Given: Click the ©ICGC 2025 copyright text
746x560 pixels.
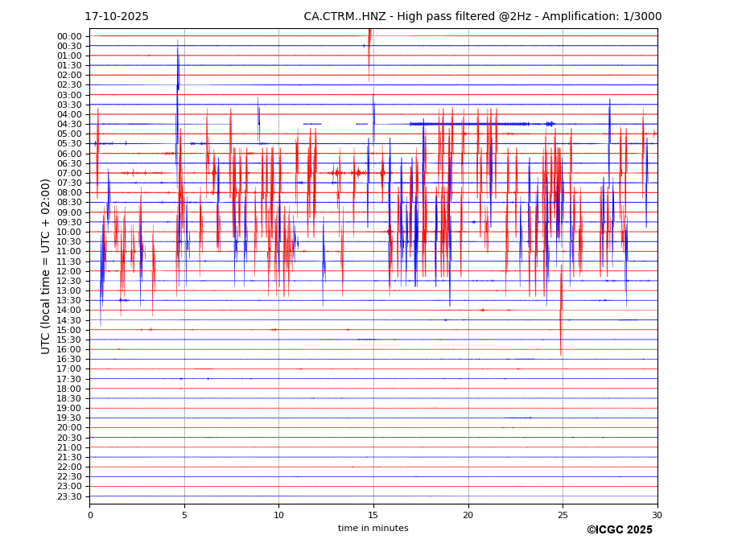Looking at the screenshot, I should click(x=619, y=529).
